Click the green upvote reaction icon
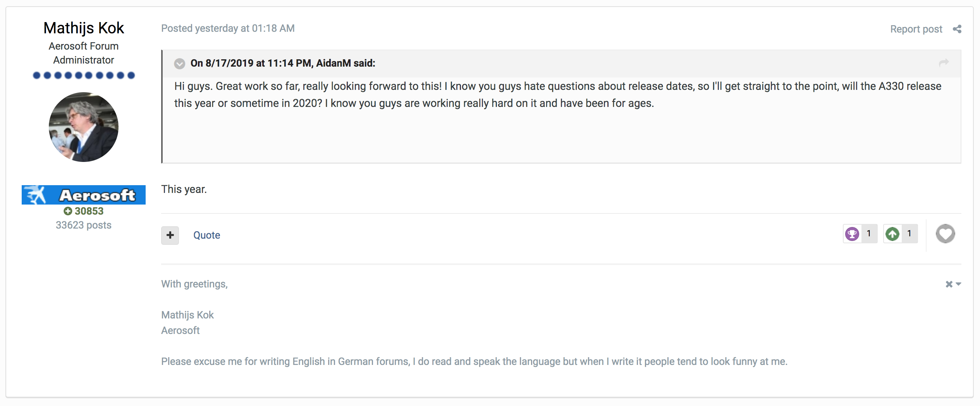The height and width of the screenshot is (406, 980). click(892, 234)
